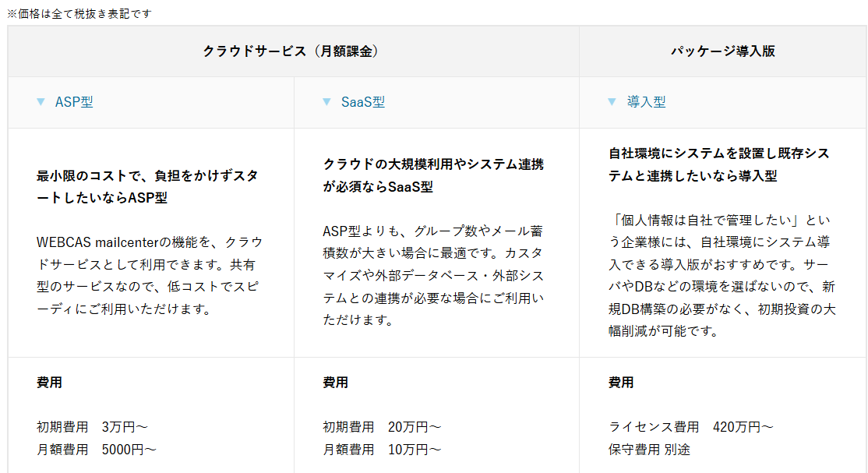Click the 月額費用 5000円〜 line
Viewport: 868px width, 473px height.
(96, 450)
